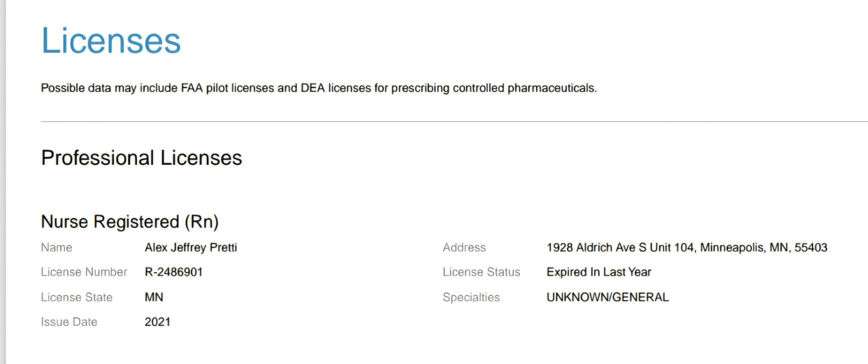This screenshot has height=364, width=868.
Task: Click the 1928 Aldrich Ave S address
Action: (686, 247)
